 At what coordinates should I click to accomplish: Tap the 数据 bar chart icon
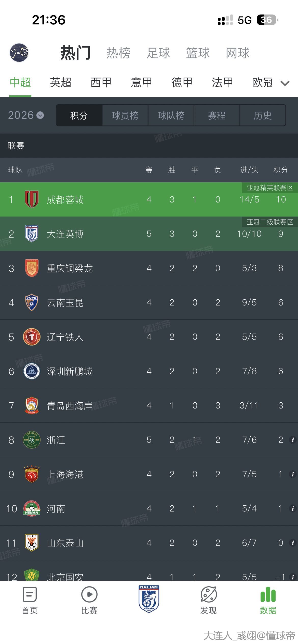click(x=268, y=595)
